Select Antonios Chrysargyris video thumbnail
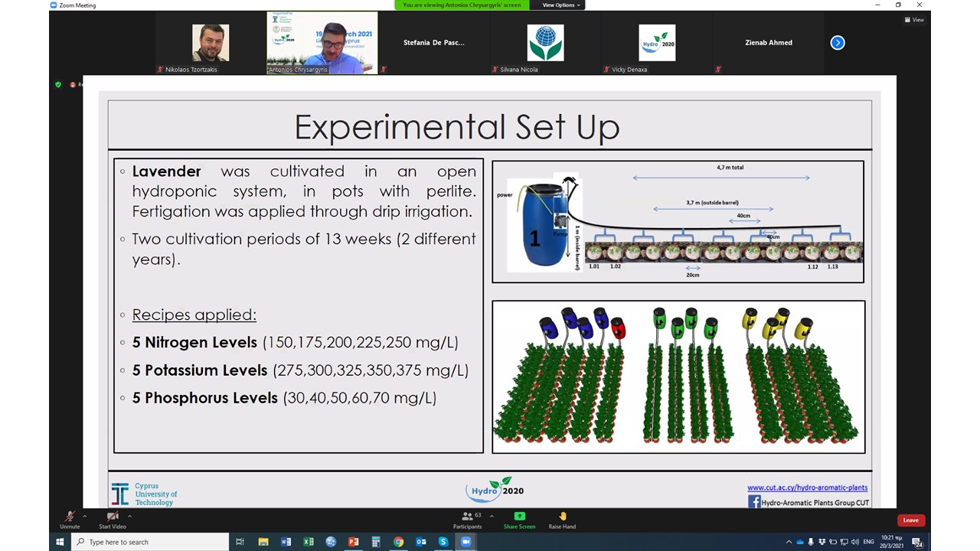This screenshot has width=980, height=551. click(322, 44)
